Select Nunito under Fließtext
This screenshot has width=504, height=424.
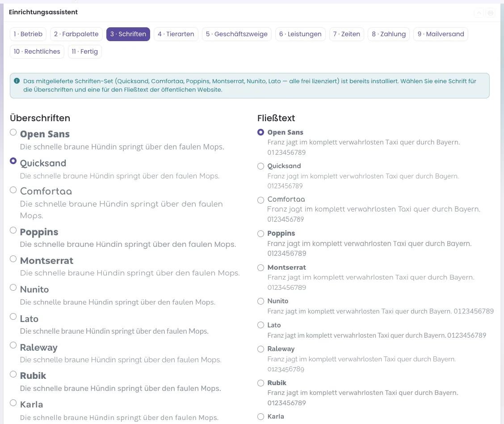[260, 301]
